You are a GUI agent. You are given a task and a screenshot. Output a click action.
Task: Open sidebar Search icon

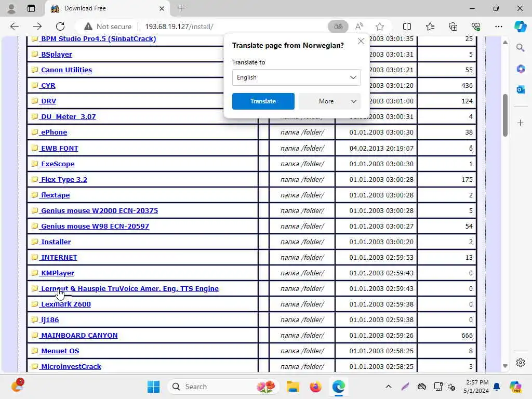520,48
